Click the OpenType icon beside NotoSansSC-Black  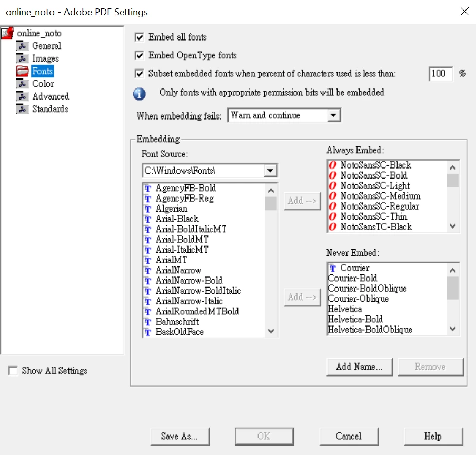pyautogui.click(x=333, y=165)
